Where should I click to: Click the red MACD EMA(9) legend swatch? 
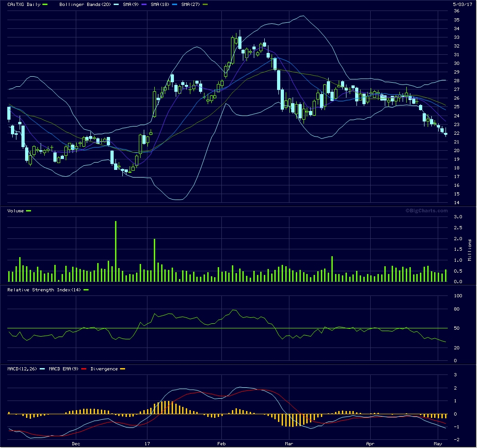point(84,369)
